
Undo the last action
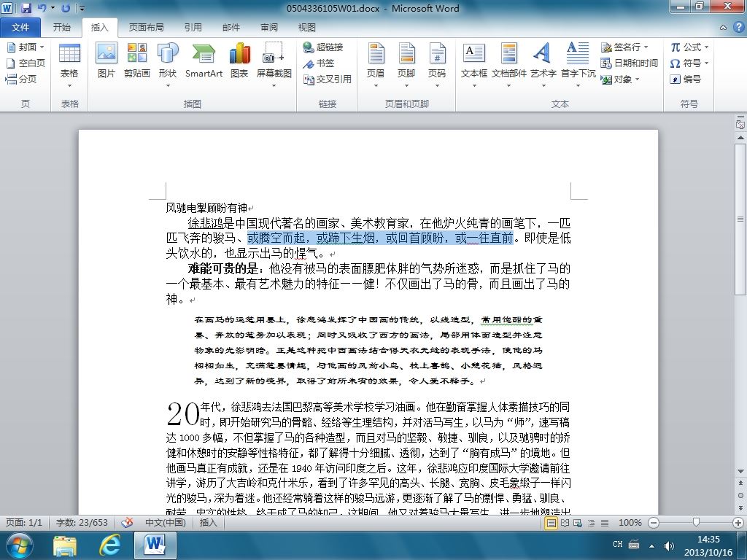[42, 8]
